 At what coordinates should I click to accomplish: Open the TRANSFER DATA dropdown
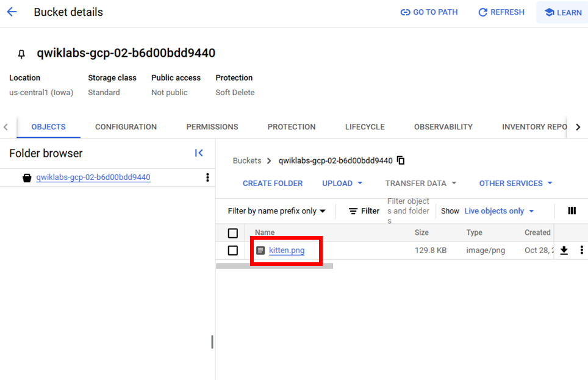420,184
